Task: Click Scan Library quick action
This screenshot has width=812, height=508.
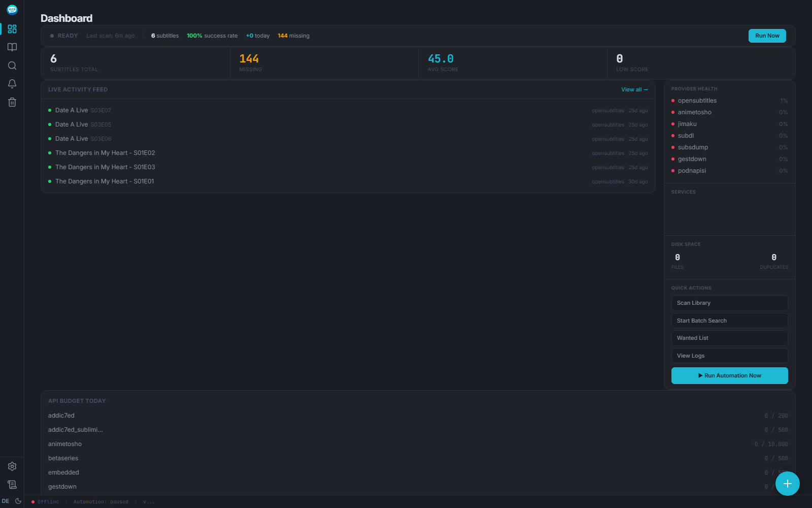Action: point(729,303)
